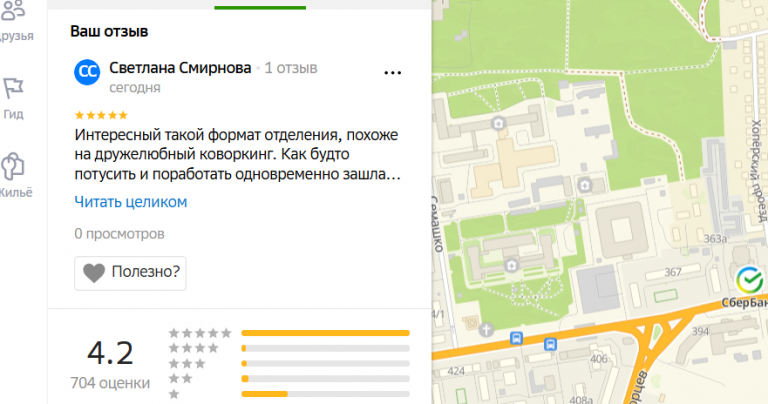Click the 4.2 overall rating
This screenshot has height=404, width=768.
tap(110, 353)
